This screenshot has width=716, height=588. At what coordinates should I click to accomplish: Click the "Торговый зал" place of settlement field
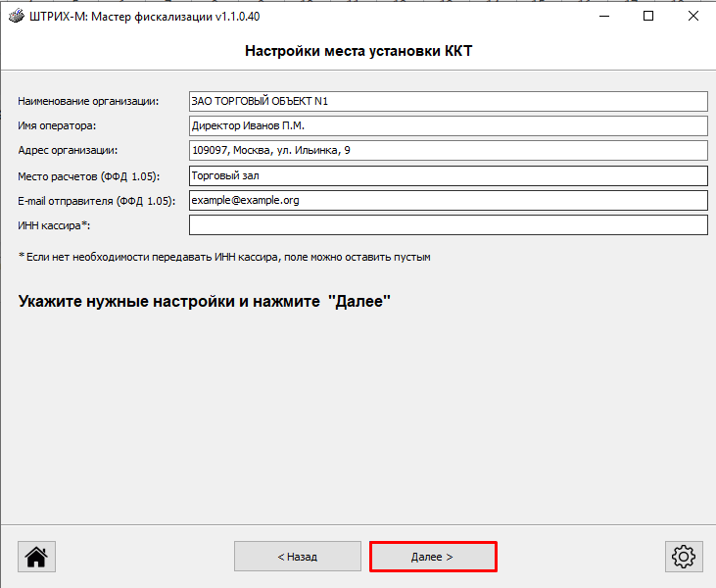tap(448, 175)
